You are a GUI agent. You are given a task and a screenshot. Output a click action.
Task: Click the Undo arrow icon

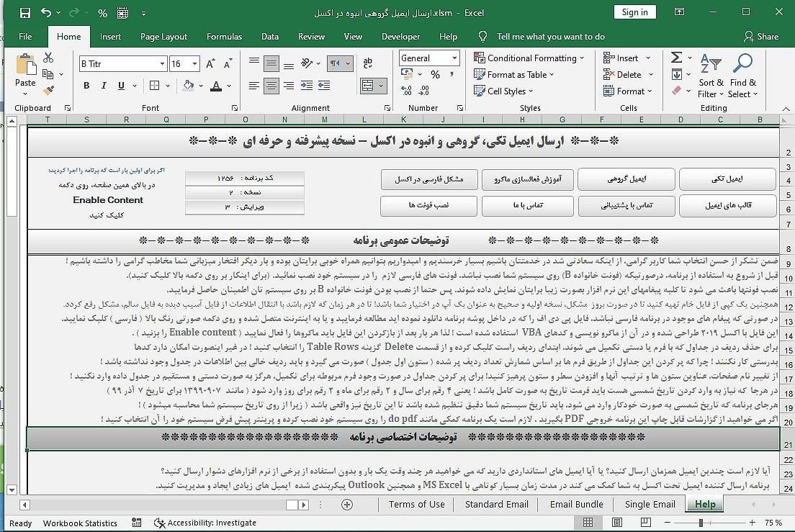pyautogui.click(x=45, y=13)
